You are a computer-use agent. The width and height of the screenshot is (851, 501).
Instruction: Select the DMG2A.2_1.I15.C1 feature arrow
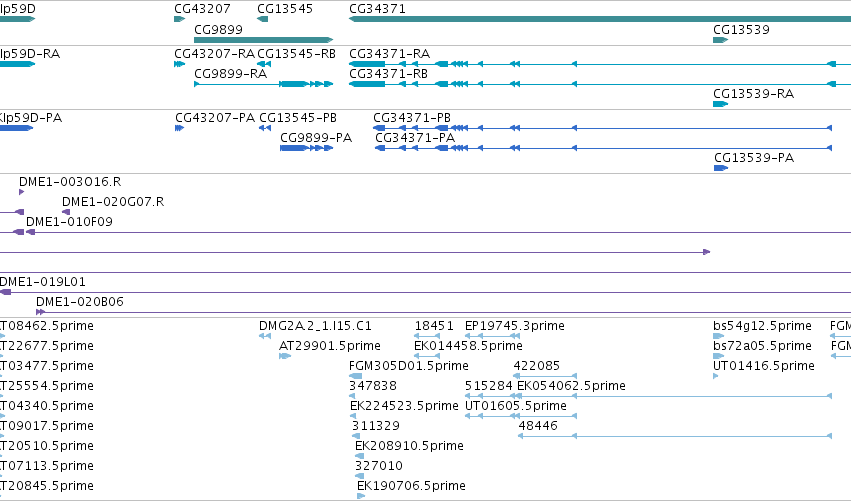coord(265,336)
